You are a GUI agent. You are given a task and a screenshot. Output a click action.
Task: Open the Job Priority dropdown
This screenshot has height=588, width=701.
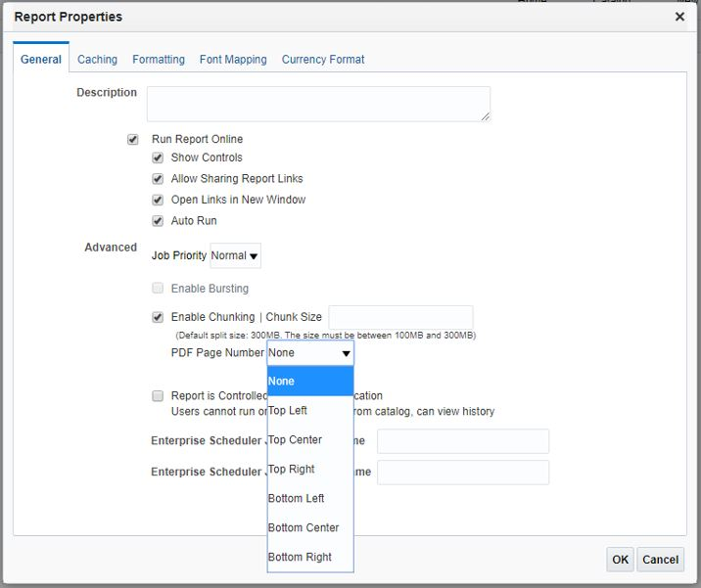(236, 256)
